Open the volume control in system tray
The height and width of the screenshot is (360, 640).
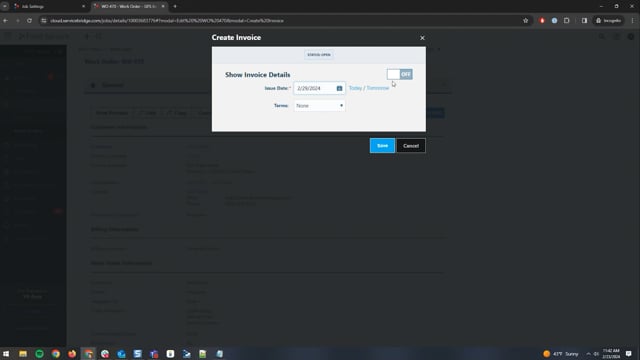[x=596, y=354]
